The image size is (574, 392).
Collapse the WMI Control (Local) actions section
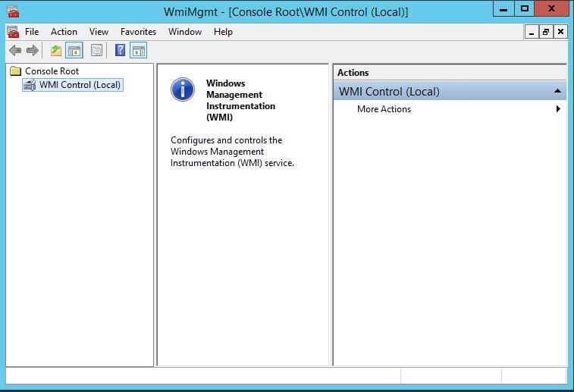[x=557, y=91]
